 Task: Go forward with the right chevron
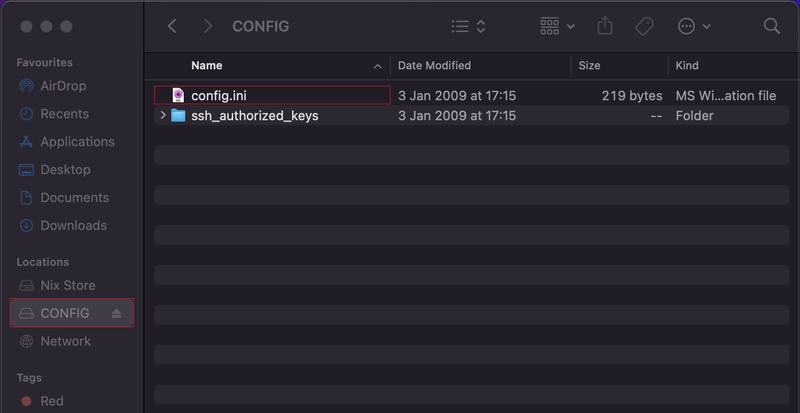208,26
